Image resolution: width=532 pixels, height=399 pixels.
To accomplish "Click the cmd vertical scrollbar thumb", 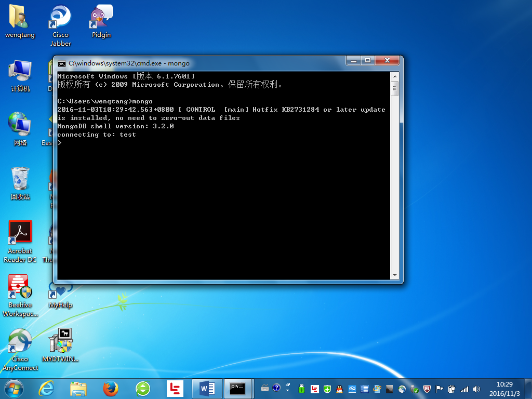I will 395,88.
